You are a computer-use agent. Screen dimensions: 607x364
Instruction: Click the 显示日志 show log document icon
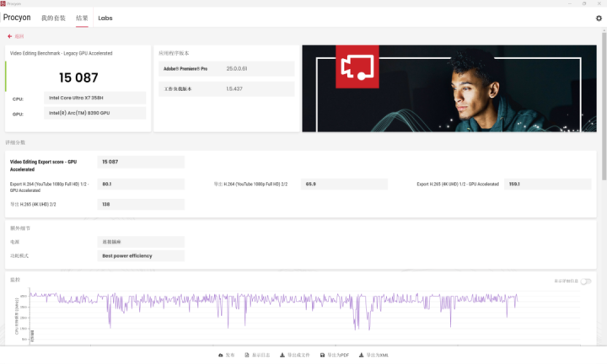tap(245, 356)
